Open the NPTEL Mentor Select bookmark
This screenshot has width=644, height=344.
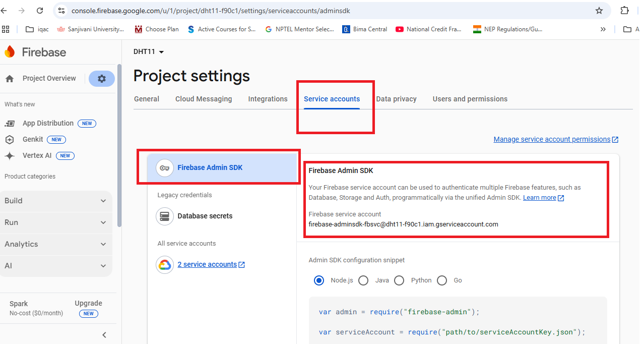click(300, 29)
